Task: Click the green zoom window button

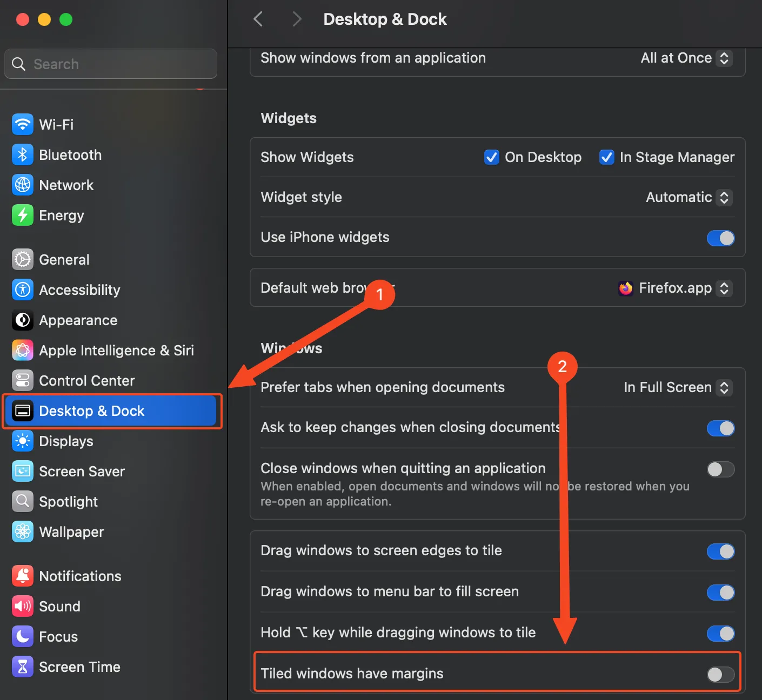Action: [x=66, y=19]
